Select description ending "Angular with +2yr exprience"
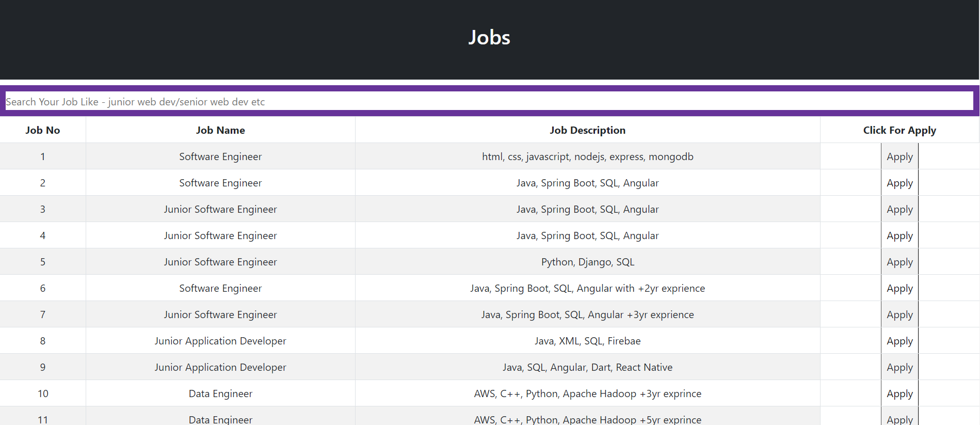 click(587, 288)
